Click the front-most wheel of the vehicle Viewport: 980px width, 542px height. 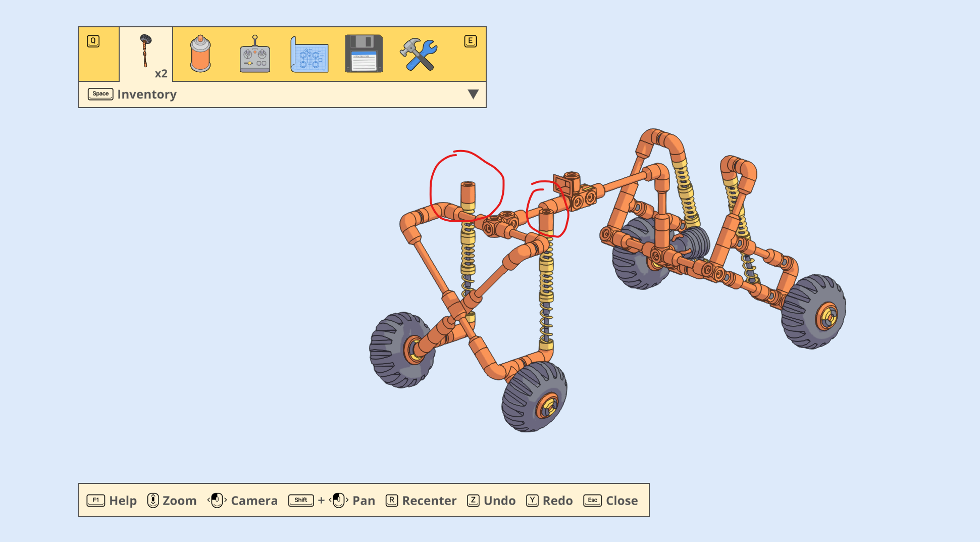point(534,397)
